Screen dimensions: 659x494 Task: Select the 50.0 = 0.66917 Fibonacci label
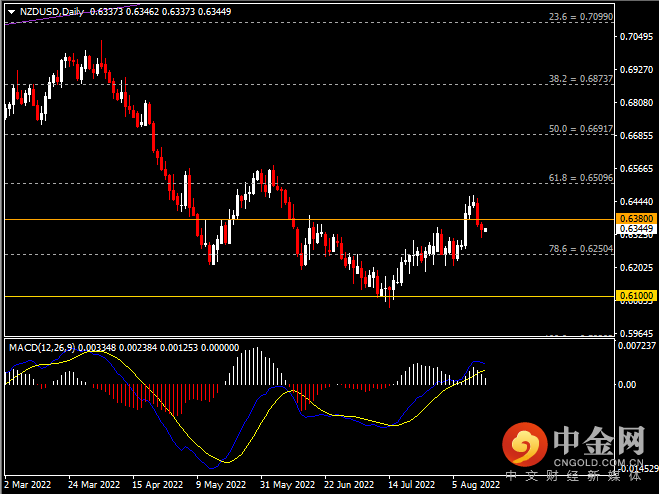[x=581, y=129]
